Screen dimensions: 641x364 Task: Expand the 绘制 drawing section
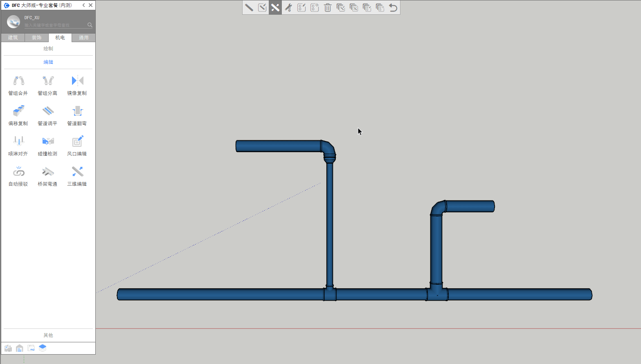click(x=48, y=49)
